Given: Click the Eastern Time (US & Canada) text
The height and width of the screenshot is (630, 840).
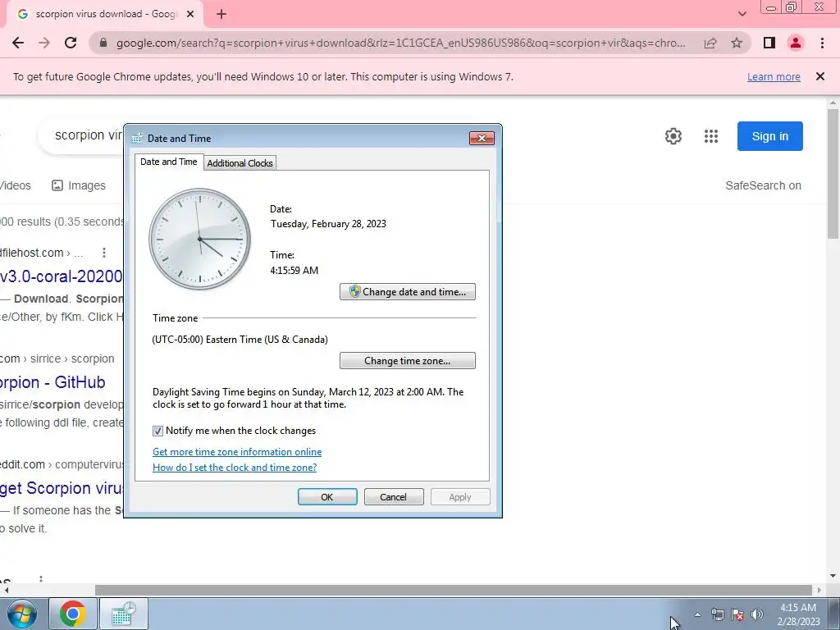Looking at the screenshot, I should pos(267,340).
